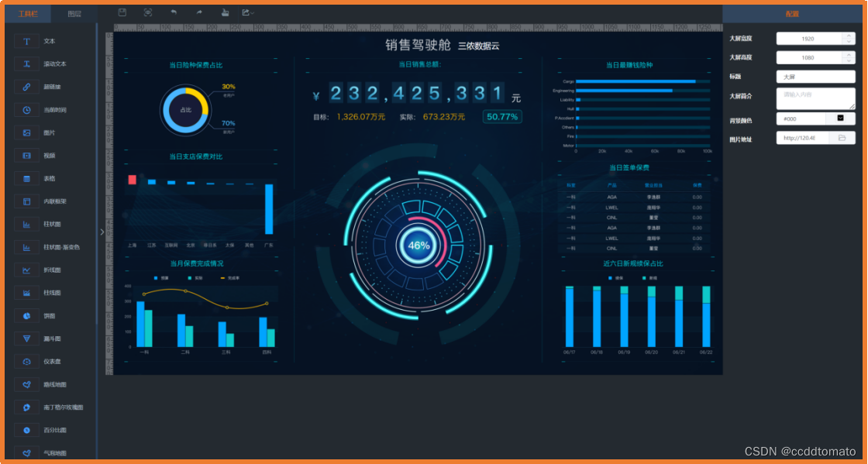This screenshot has height=464, width=868.
Task: Choose the 内联框架 iframe component
Action: pyautogui.click(x=26, y=202)
